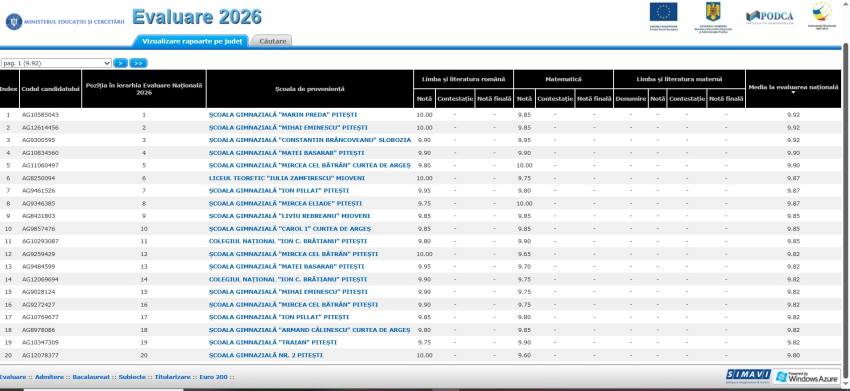
Task: Click the Școala de proveniență column header
Action: pyautogui.click(x=310, y=89)
